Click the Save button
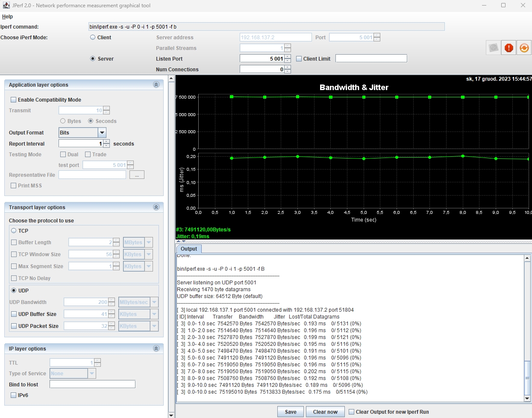Image resolution: width=532 pixels, height=418 pixels. 291,412
